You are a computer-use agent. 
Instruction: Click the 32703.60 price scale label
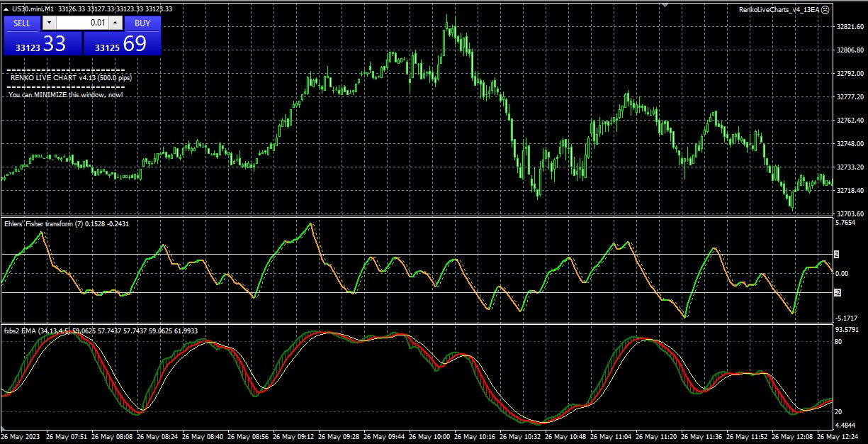coord(849,214)
